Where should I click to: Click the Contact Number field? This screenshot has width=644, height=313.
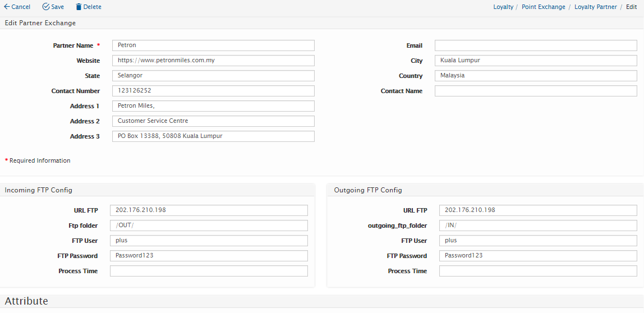click(213, 91)
